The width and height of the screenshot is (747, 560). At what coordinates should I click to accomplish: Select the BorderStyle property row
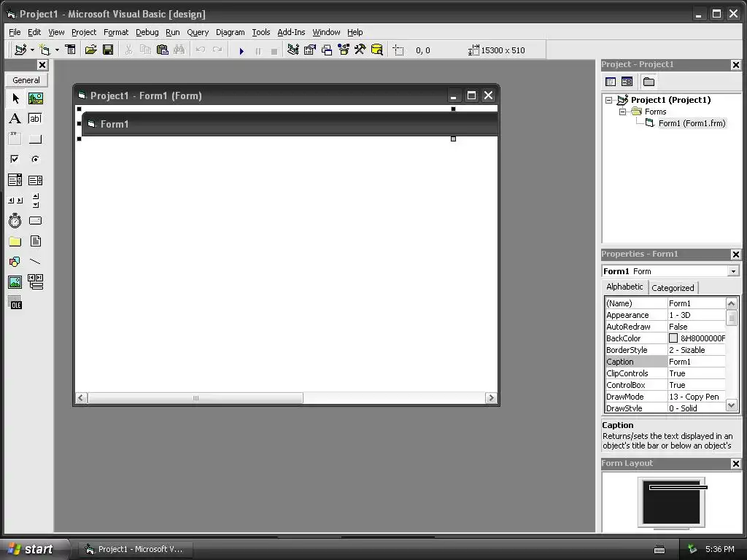click(665, 350)
